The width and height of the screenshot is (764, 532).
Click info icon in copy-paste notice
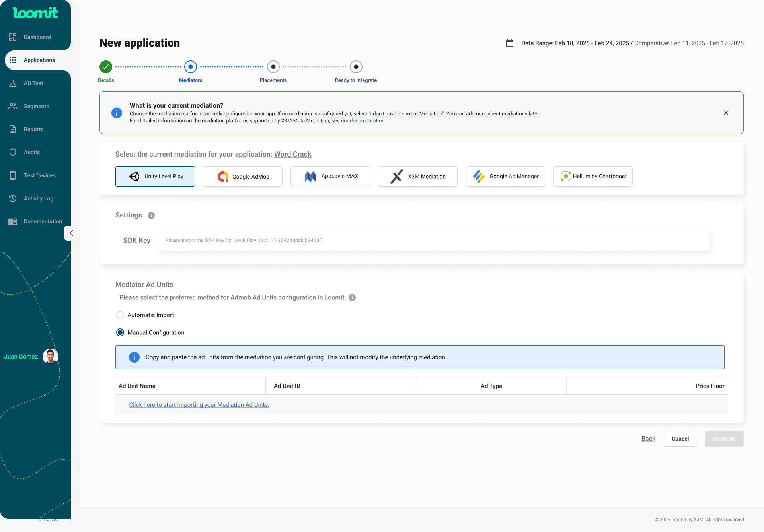(134, 357)
